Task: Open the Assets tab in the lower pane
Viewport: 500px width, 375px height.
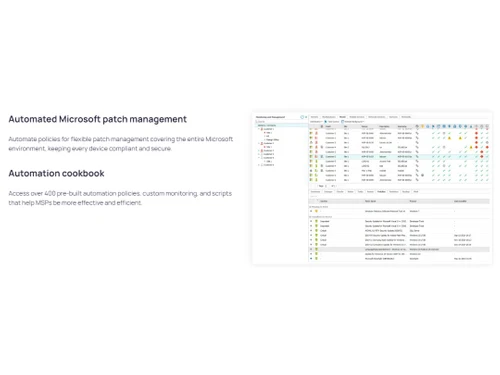Action: coord(370,192)
